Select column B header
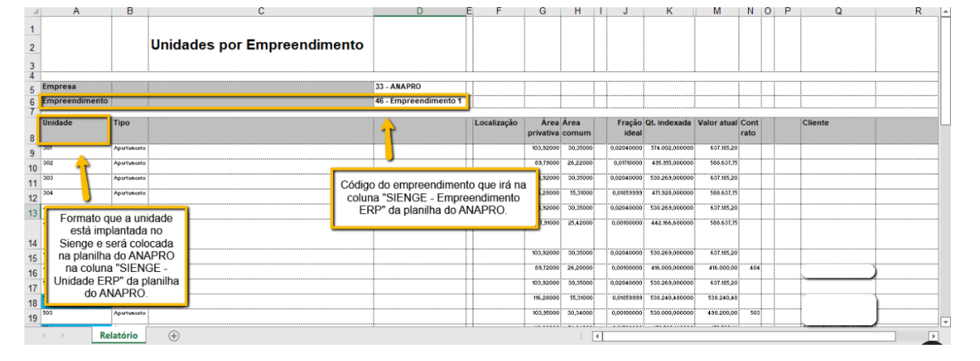 click(x=129, y=11)
